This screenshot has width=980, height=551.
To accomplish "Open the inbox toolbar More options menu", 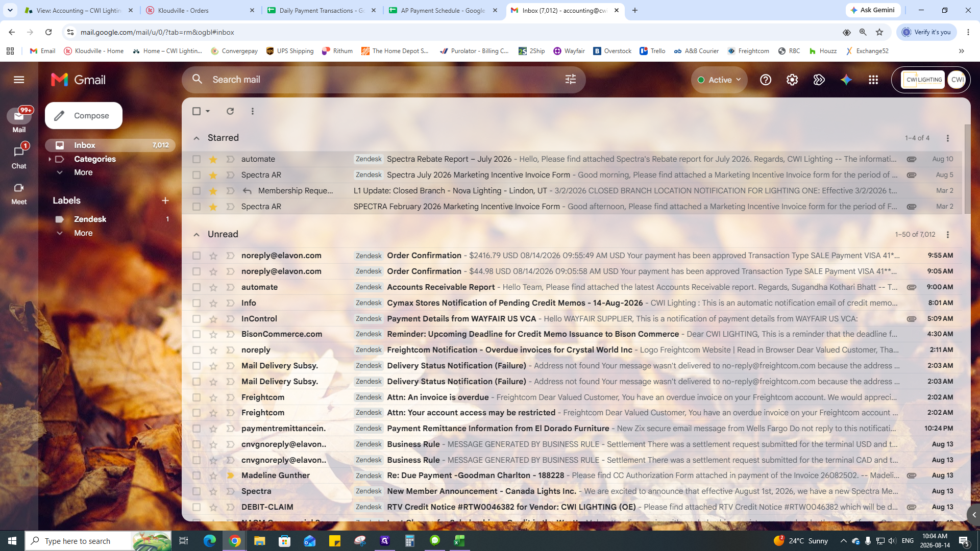I will (x=253, y=111).
